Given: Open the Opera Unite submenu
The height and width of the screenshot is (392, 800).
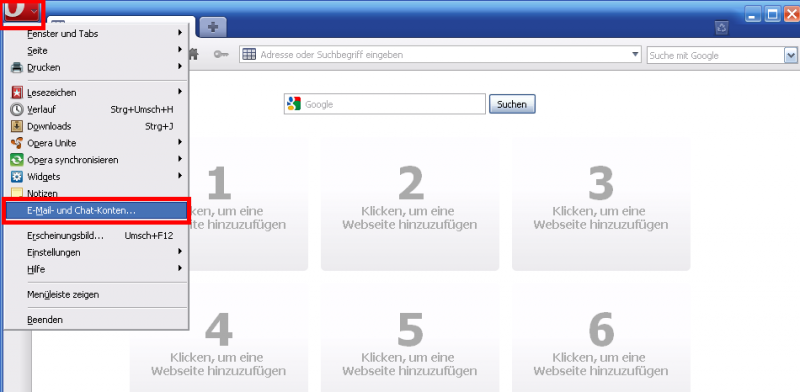Looking at the screenshot, I should [x=96, y=143].
